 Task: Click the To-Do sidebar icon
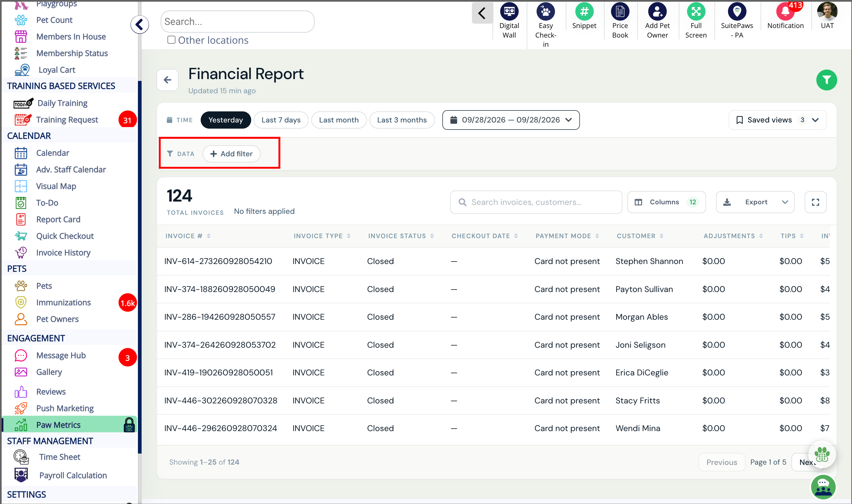21,203
